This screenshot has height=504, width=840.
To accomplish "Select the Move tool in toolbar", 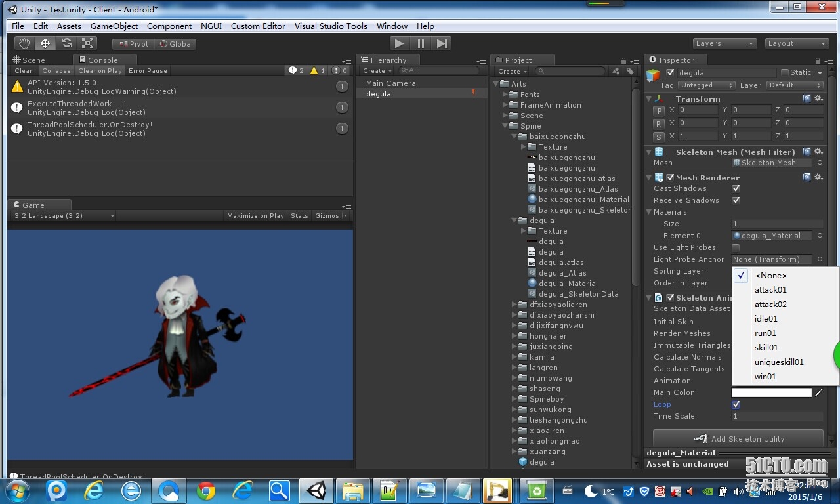I will 45,43.
